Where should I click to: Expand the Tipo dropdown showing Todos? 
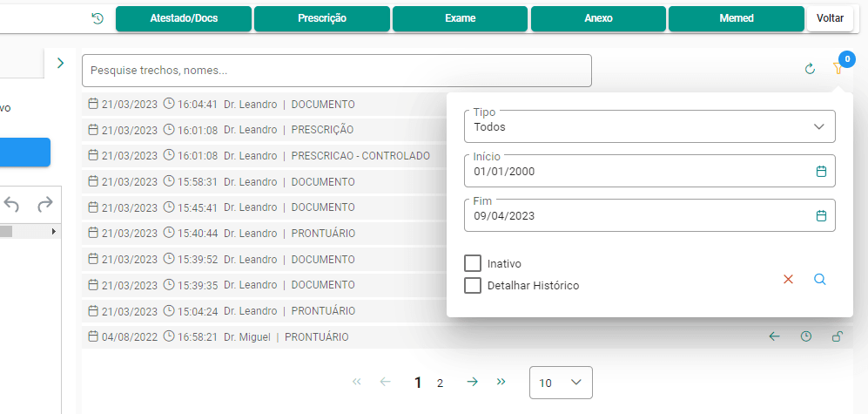click(x=649, y=126)
